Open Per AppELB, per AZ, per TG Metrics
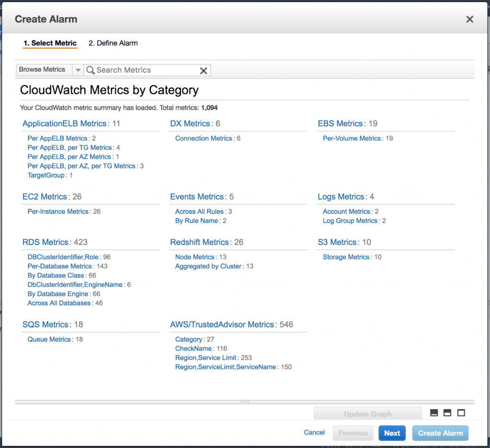 81,166
